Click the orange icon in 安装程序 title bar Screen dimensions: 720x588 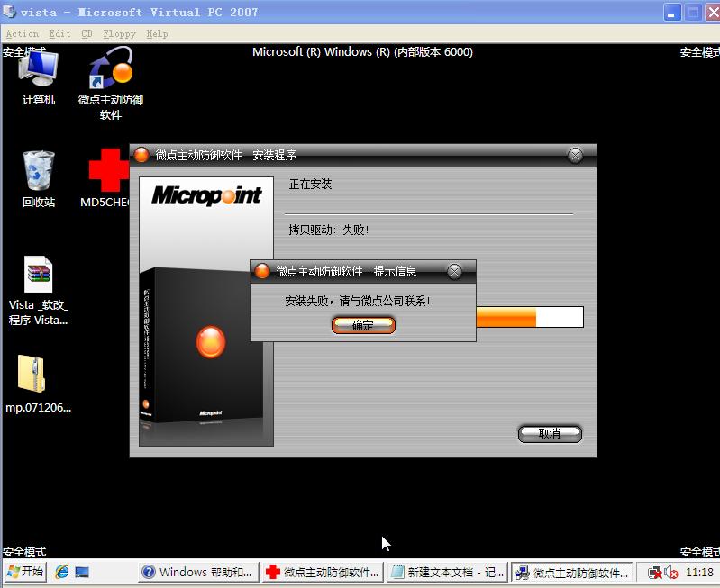point(141,155)
